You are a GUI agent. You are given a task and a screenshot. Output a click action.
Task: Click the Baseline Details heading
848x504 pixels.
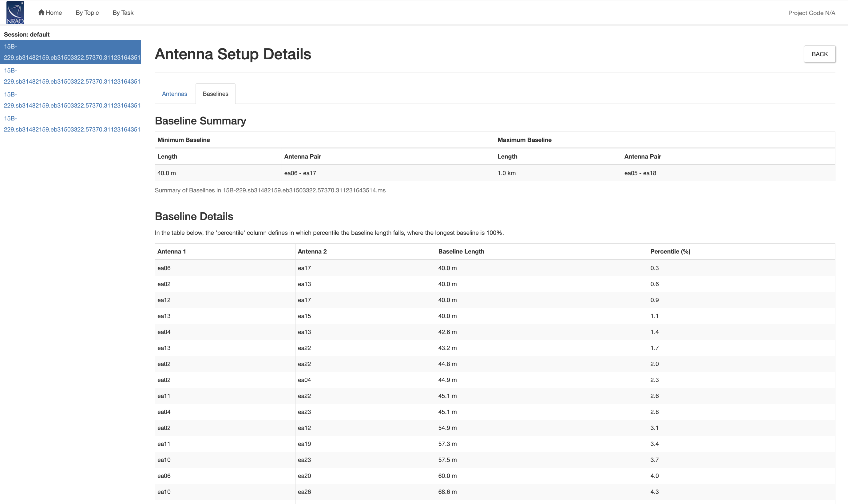click(x=194, y=217)
